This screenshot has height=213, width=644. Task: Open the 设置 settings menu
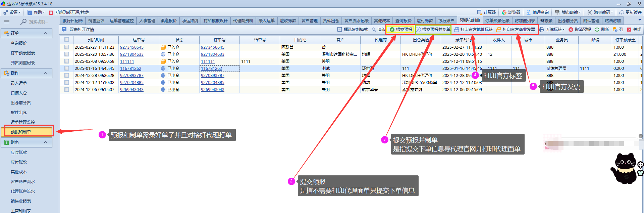click(12, 12)
